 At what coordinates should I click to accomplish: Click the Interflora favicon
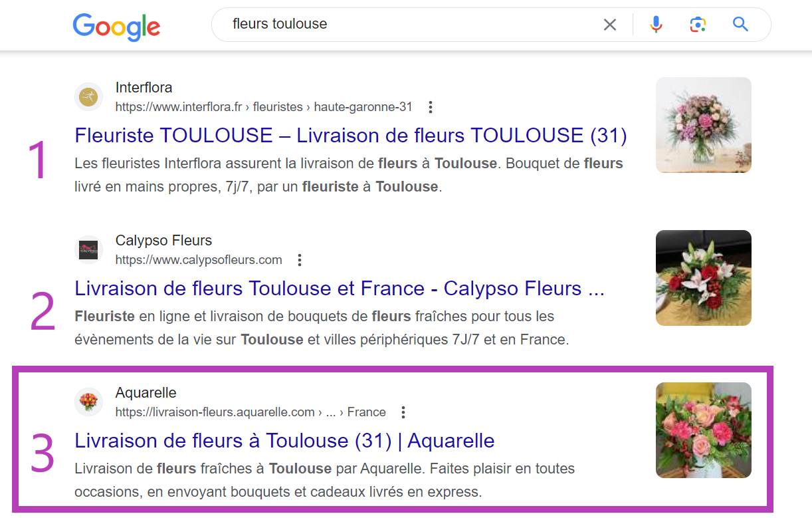click(88, 97)
